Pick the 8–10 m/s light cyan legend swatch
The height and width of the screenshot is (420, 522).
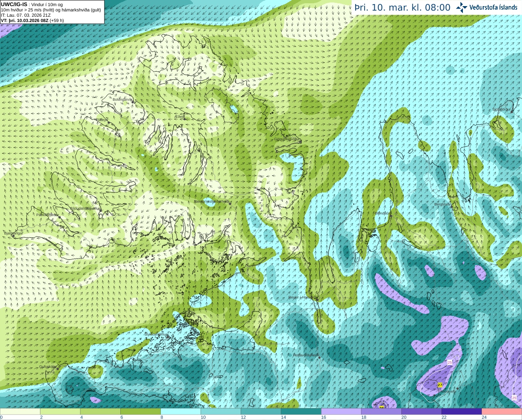pyautogui.click(x=181, y=411)
